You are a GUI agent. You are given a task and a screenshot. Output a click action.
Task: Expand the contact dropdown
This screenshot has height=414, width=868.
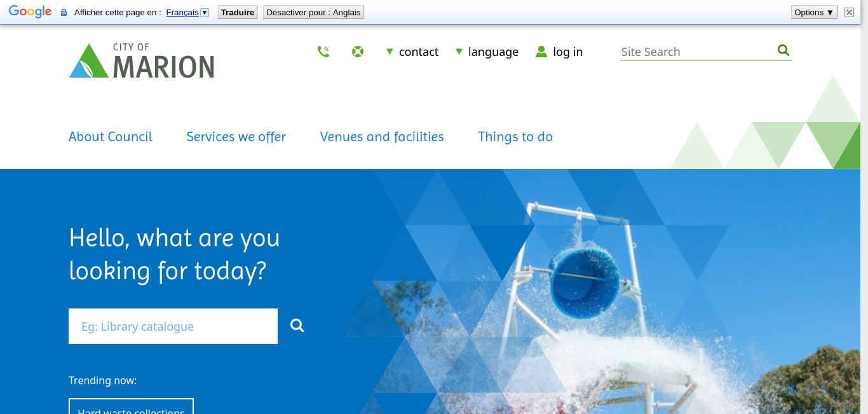(412, 52)
